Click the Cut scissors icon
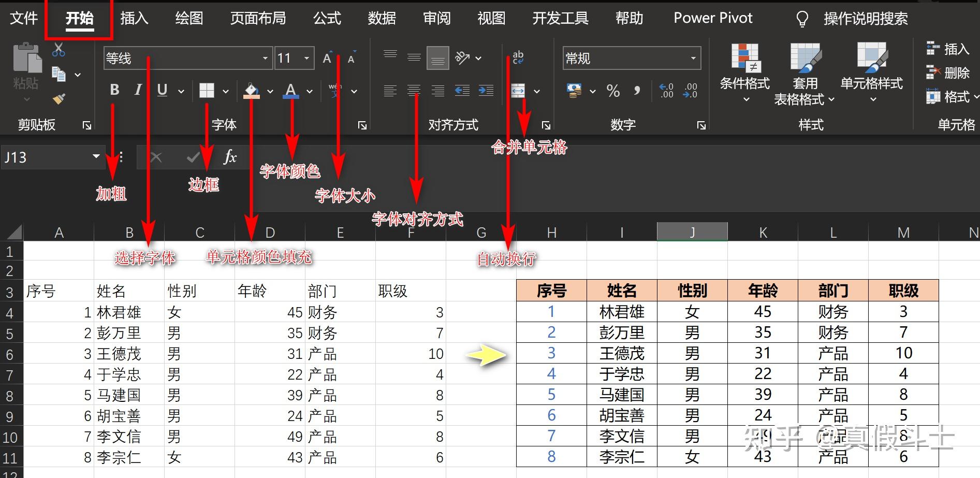This screenshot has height=478, width=980. pos(58,50)
